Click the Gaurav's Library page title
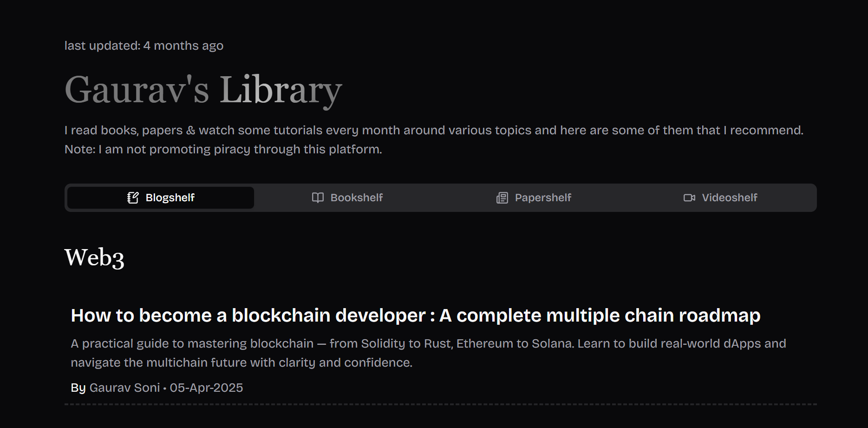 pyautogui.click(x=203, y=90)
